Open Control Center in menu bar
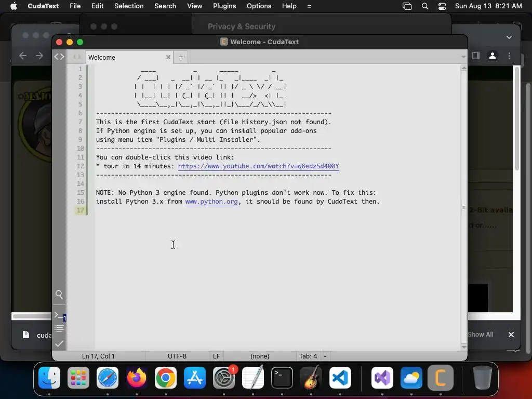Screen dimensions: 532x399 [x=442, y=6]
